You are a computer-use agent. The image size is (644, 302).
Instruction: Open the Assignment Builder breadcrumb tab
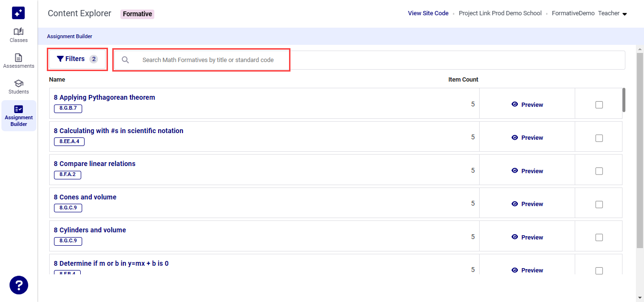(x=69, y=36)
